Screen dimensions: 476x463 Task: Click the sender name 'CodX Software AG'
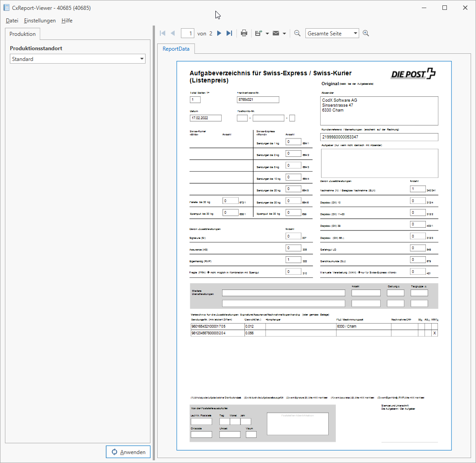click(340, 100)
